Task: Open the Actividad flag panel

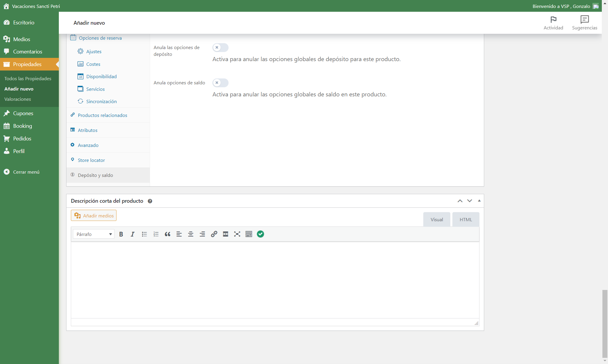Action: (x=553, y=23)
